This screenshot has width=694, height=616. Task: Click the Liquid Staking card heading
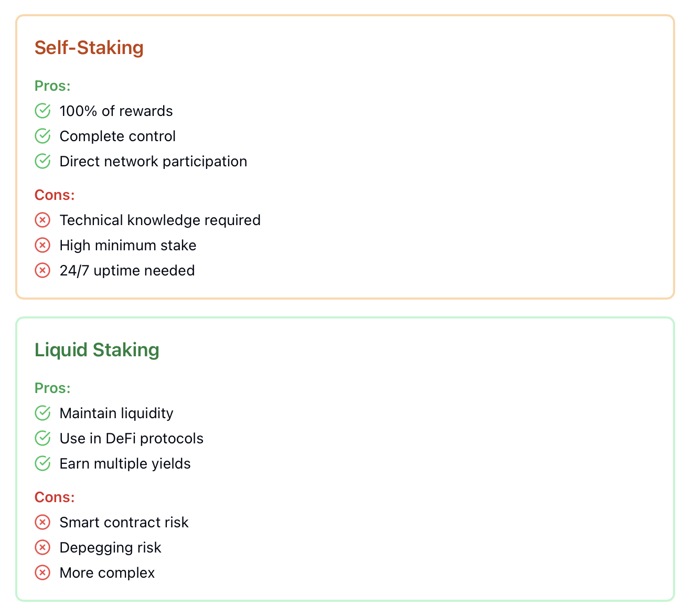(x=97, y=350)
